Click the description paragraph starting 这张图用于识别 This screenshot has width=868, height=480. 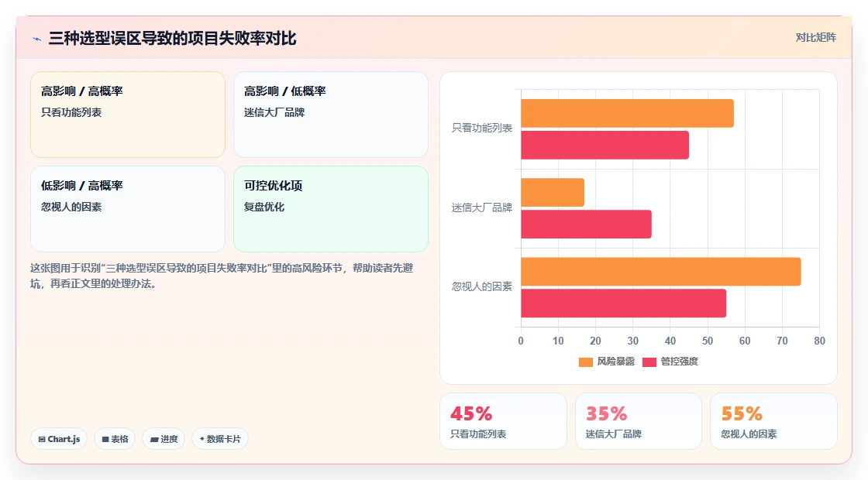[222, 276]
